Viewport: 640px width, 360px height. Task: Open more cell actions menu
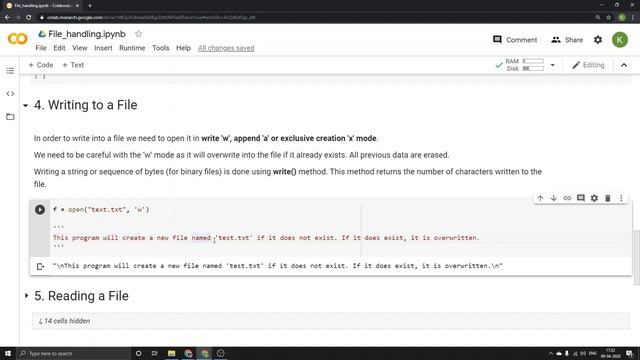[621, 198]
